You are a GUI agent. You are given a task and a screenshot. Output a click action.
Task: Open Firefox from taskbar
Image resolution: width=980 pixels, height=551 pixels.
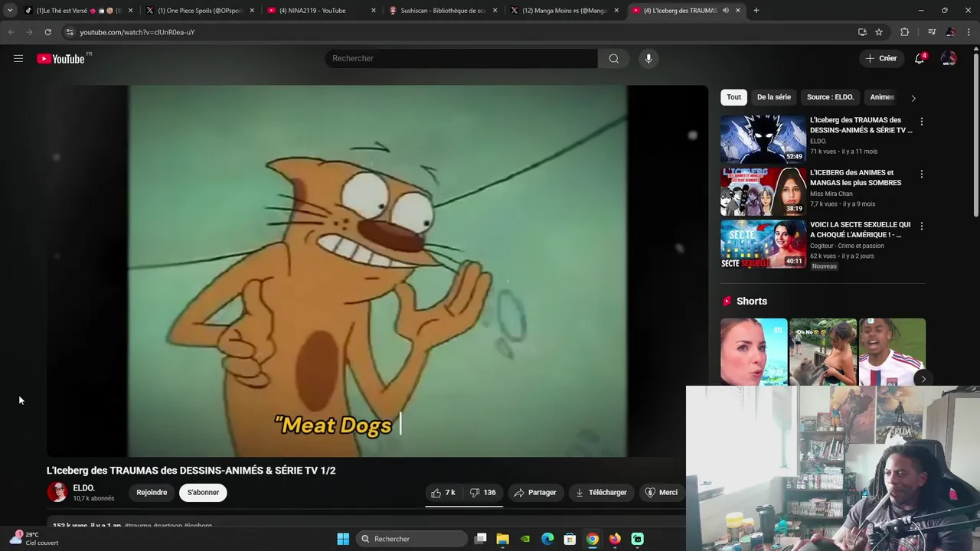[x=615, y=539]
